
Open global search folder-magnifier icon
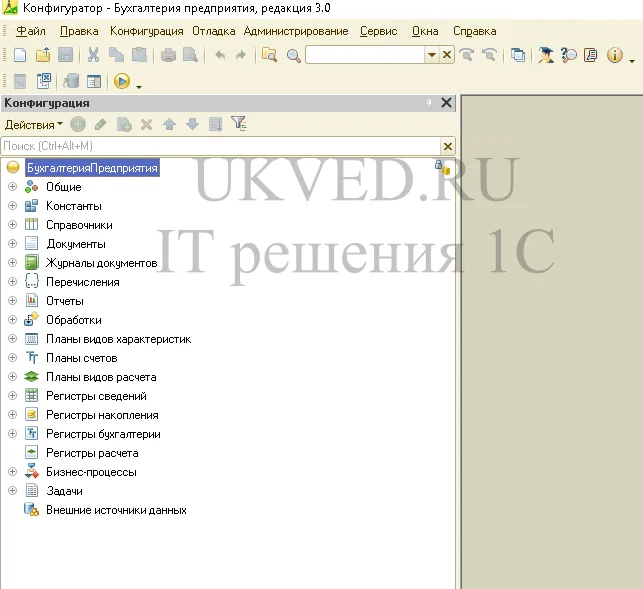[x=269, y=55]
